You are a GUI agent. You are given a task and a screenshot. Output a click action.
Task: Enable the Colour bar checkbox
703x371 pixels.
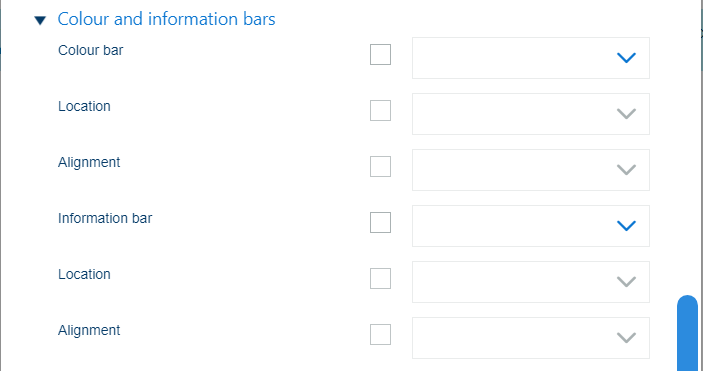click(x=380, y=54)
